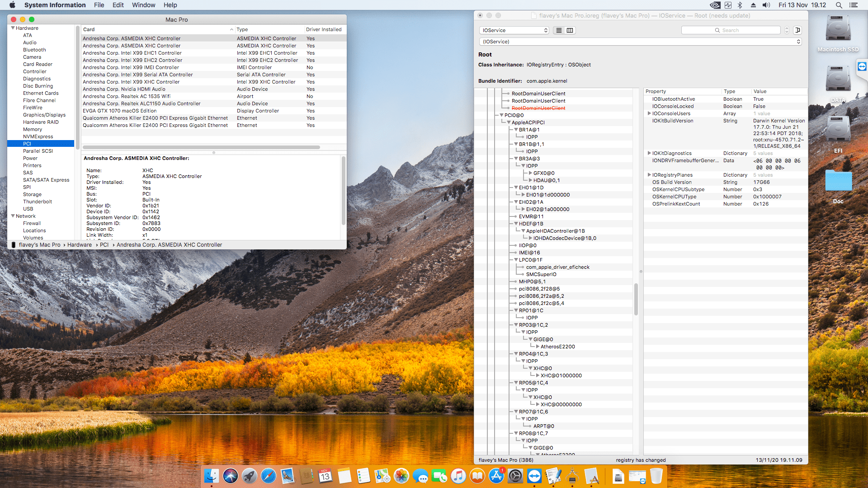This screenshot has width=868, height=488.
Task: Toggle the inspector sidebar button
Action: (797, 30)
